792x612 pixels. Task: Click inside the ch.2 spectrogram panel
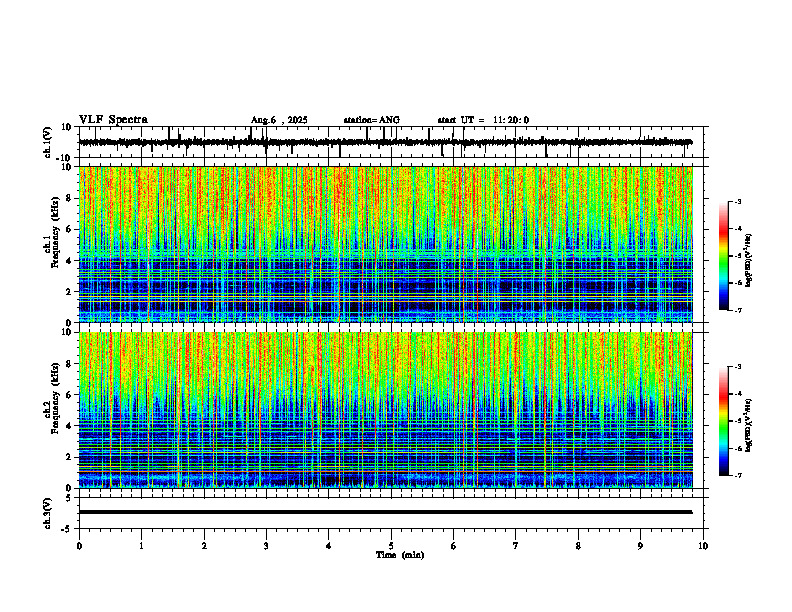tap(385, 410)
